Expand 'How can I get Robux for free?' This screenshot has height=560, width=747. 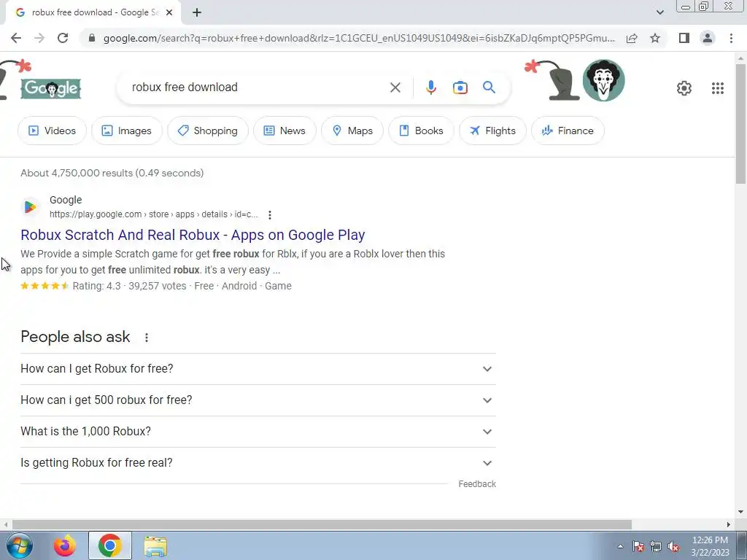click(x=258, y=369)
